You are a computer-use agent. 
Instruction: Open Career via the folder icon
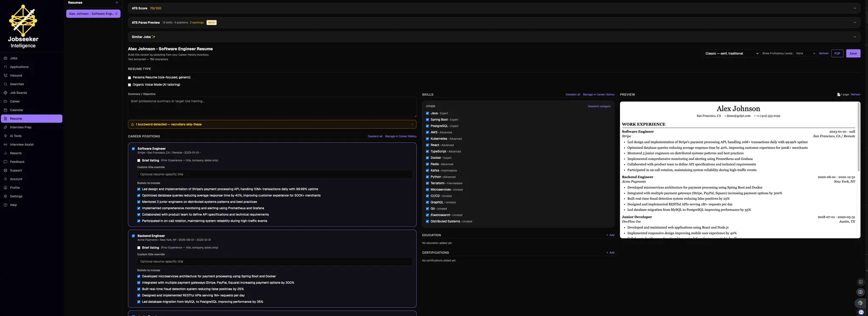6,101
